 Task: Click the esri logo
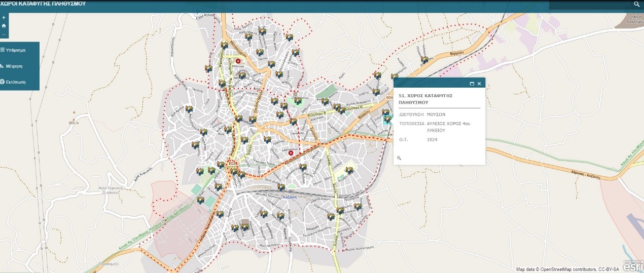click(632, 265)
